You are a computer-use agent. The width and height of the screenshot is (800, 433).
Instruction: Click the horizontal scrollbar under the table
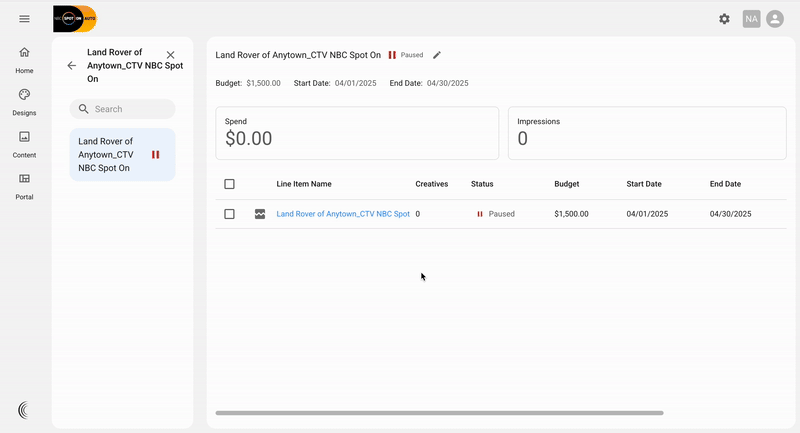pos(439,413)
